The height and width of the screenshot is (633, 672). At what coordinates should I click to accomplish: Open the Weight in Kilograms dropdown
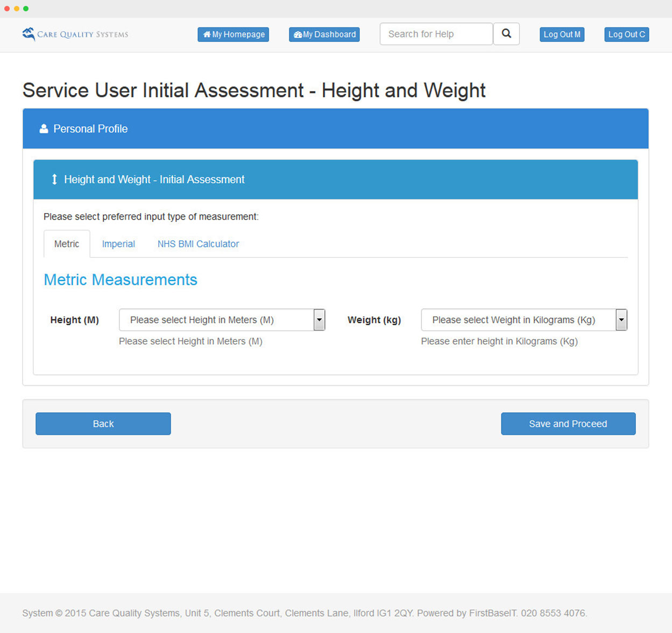(x=518, y=320)
